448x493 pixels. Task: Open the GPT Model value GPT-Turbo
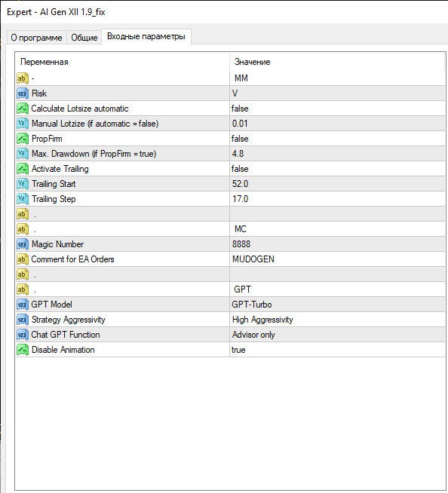coord(337,305)
